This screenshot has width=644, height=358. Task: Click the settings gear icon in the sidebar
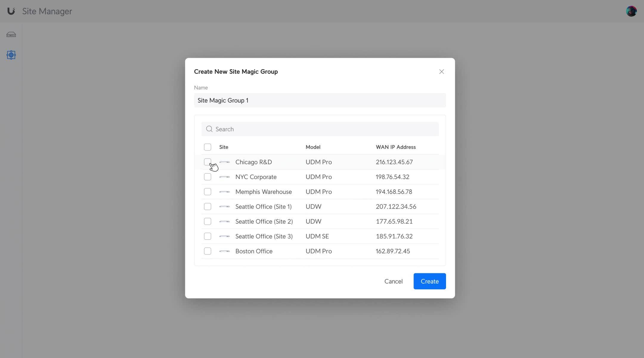(x=10, y=54)
